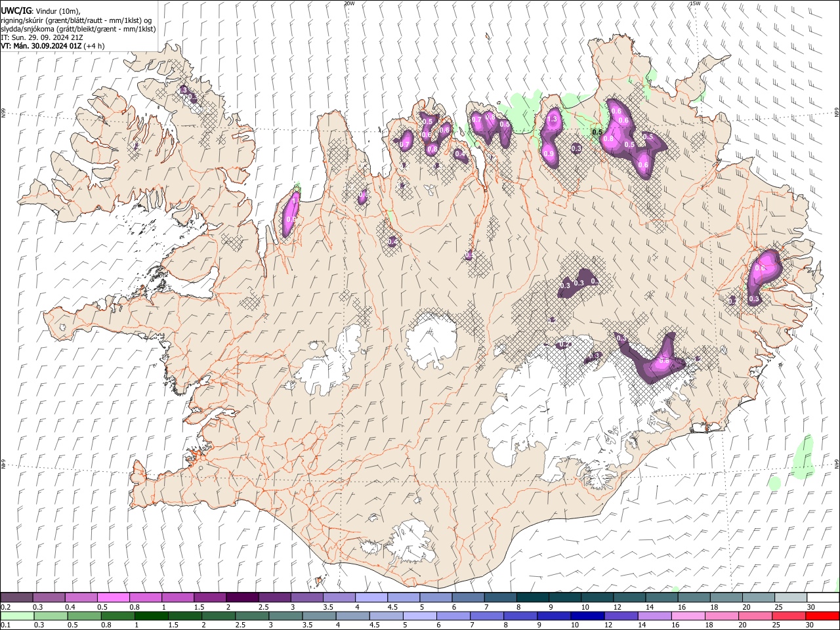Click the '(+4 h)' forecast offset text
The image size is (840, 630).
click(94, 46)
